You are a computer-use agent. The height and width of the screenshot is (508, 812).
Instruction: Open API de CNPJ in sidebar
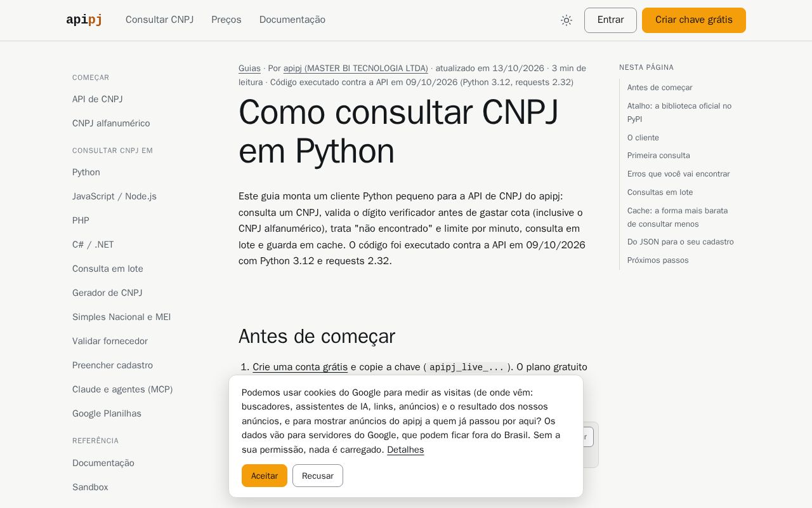pos(98,99)
